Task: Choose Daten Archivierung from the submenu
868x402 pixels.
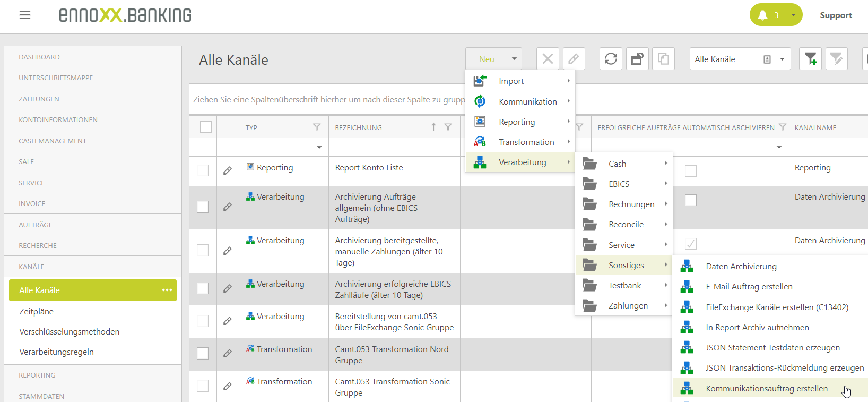Action: pos(741,267)
